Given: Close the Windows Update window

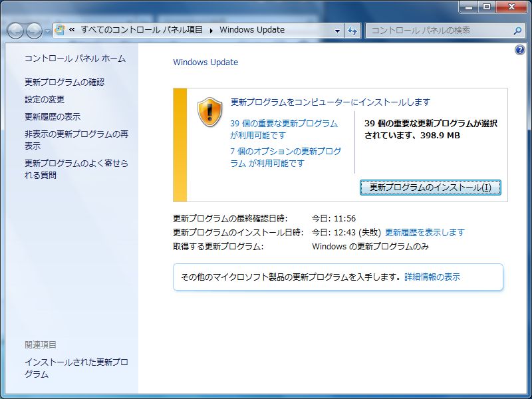Looking at the screenshot, I should (511, 7).
